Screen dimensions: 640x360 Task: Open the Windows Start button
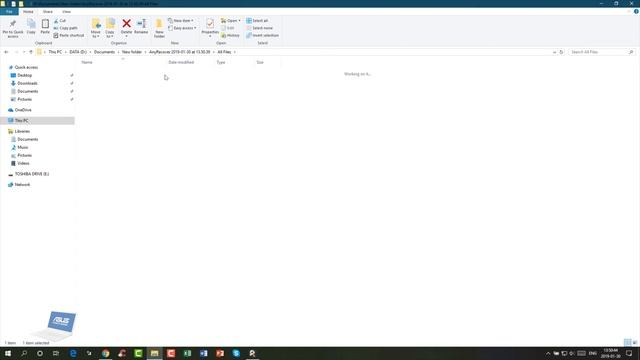[8, 353]
